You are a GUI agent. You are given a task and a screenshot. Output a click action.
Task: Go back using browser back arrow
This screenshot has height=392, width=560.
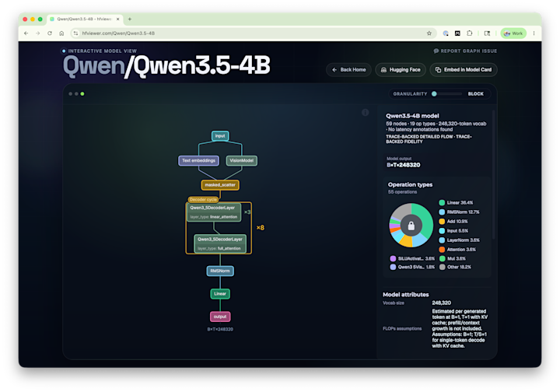26,33
